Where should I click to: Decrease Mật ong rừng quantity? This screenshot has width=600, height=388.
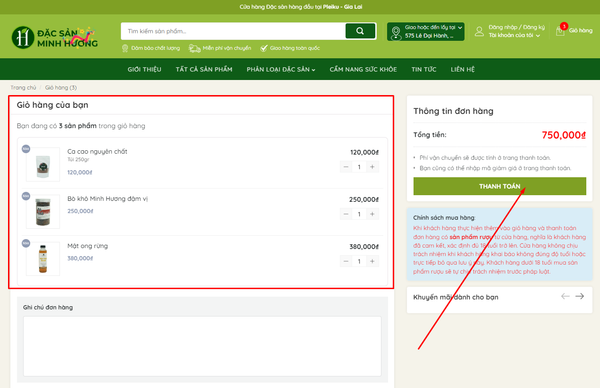click(346, 261)
